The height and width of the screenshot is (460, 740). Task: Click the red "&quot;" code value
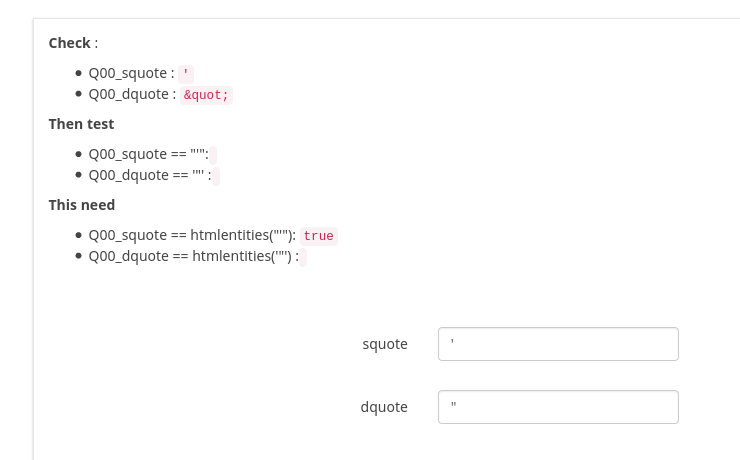pos(206,95)
